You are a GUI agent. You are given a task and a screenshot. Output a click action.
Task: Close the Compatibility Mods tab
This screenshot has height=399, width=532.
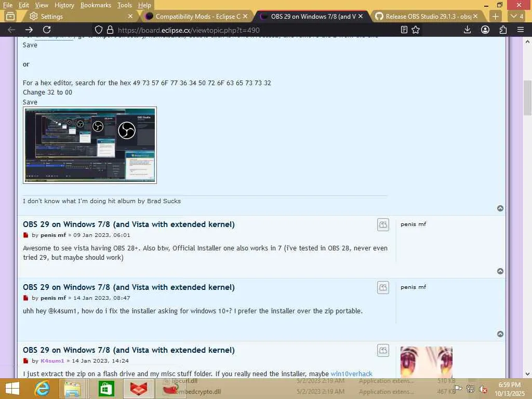[245, 16]
